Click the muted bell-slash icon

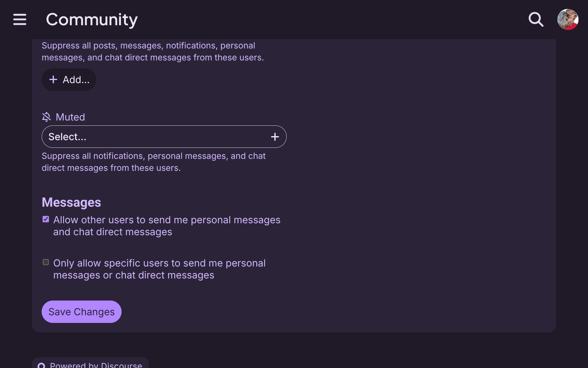click(46, 117)
